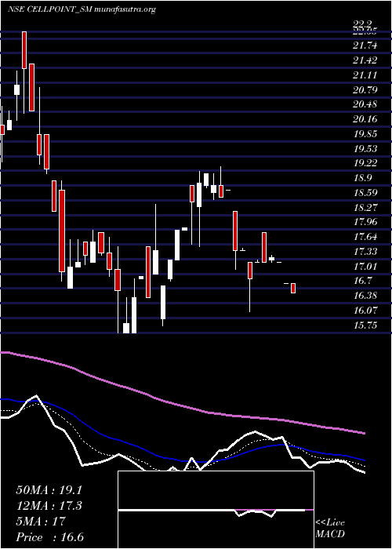Click the 21.42 price axis label
Image resolution: width=392 pixels, height=549 pixels.
365,60
